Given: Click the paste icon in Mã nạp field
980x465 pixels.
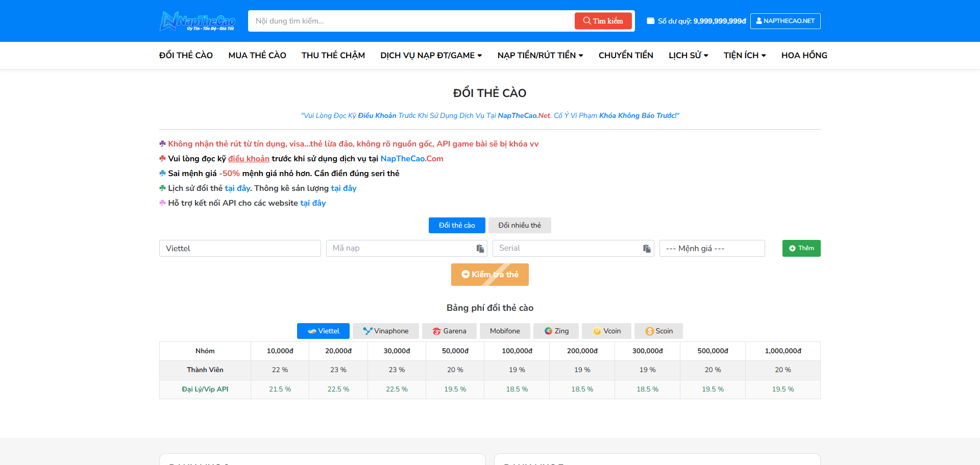Looking at the screenshot, I should (x=480, y=249).
